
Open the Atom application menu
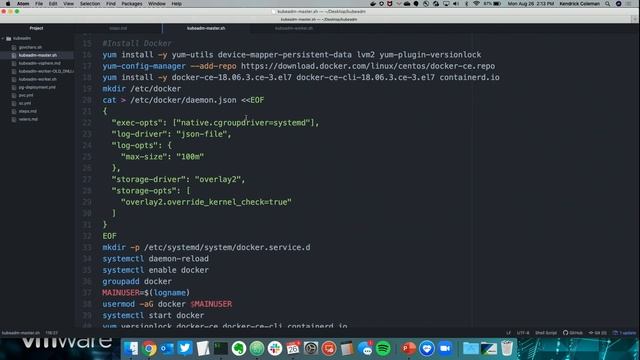pos(23,4)
